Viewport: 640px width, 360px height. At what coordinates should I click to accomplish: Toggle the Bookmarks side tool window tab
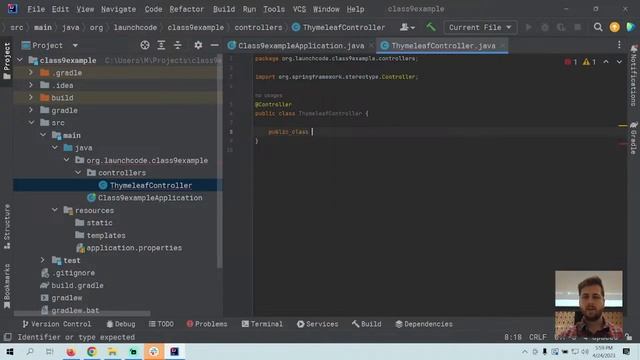pyautogui.click(x=7, y=287)
